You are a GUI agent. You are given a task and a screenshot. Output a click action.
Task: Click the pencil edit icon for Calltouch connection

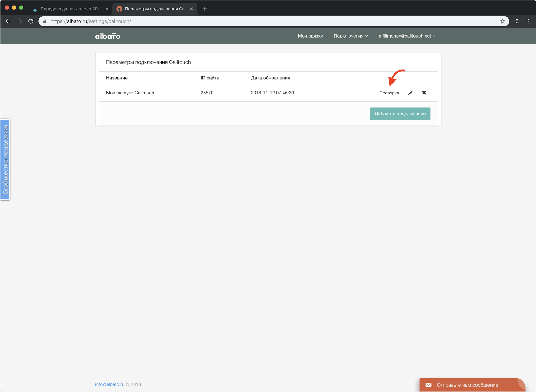(410, 93)
